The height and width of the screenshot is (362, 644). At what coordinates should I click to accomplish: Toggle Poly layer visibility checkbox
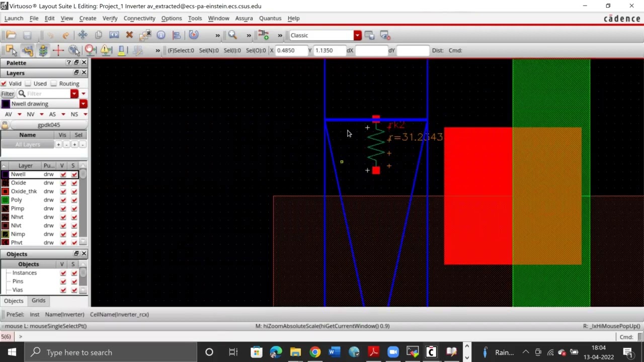click(63, 200)
